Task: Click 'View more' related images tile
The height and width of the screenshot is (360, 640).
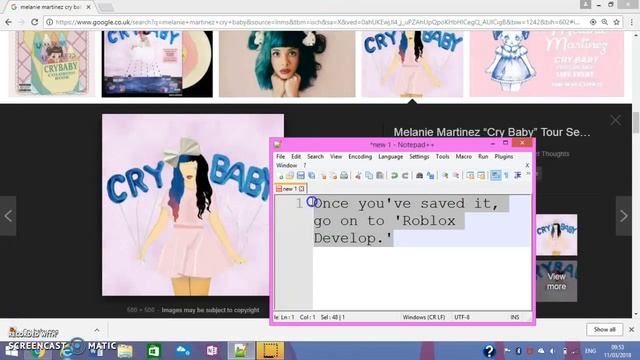Action: [556, 281]
